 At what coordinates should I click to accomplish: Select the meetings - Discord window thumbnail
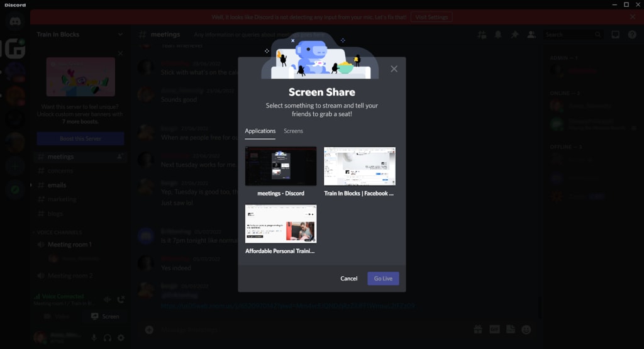(281, 166)
